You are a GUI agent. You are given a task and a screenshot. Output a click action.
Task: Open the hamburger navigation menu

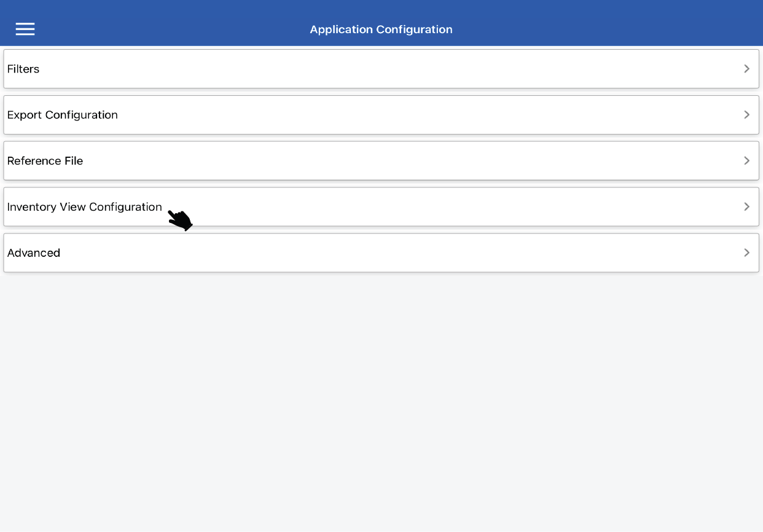click(x=25, y=29)
